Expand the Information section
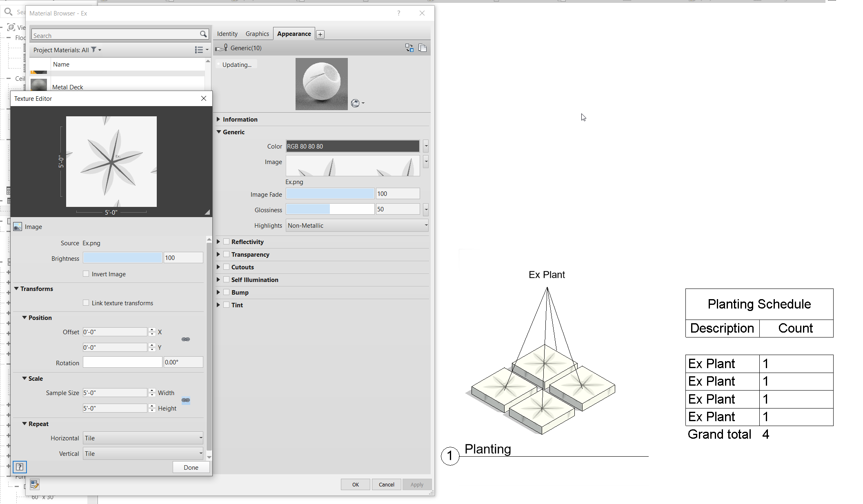863x504 pixels. pyautogui.click(x=219, y=119)
